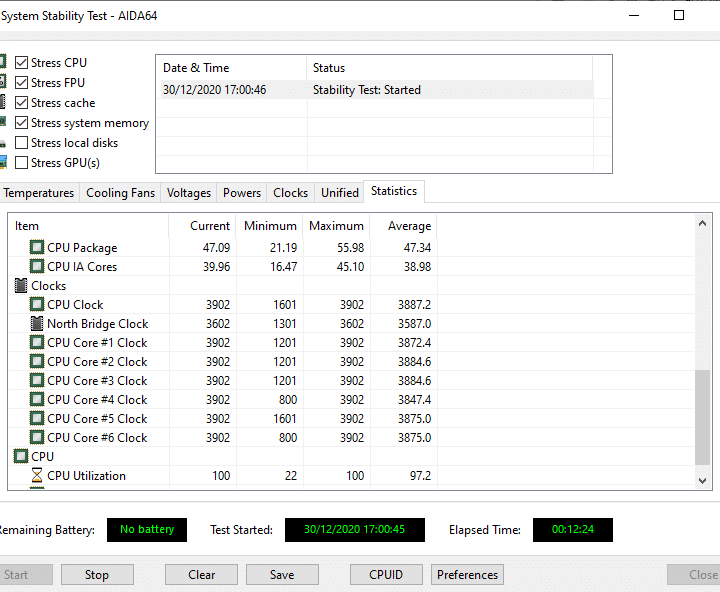Uncheck the Stress CPU checkbox
This screenshot has height=592, width=720.
(x=22, y=63)
